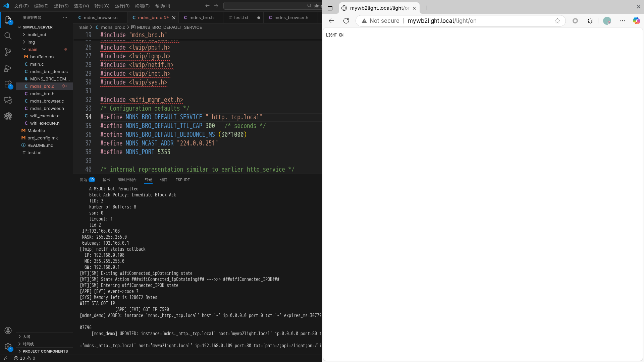Image resolution: width=644 pixels, height=362 pixels.
Task: Open the Manage gear at sidebar bottom
Action: (x=8, y=347)
